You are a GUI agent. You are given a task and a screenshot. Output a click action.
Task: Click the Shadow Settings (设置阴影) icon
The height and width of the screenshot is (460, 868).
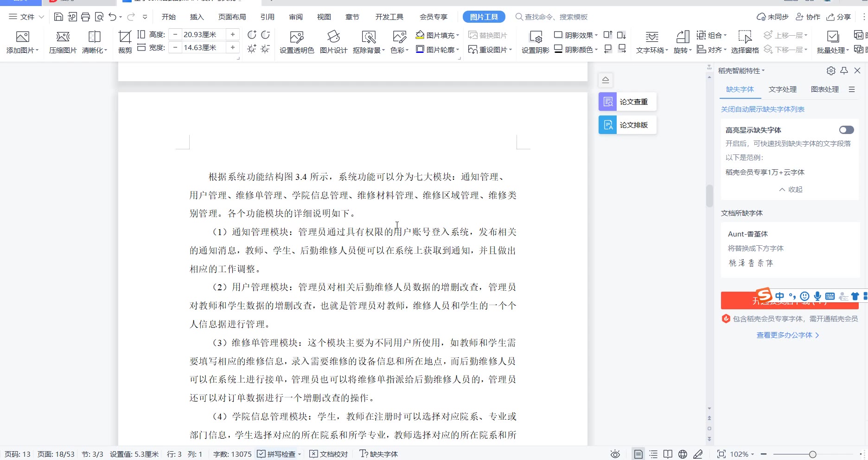(536, 37)
